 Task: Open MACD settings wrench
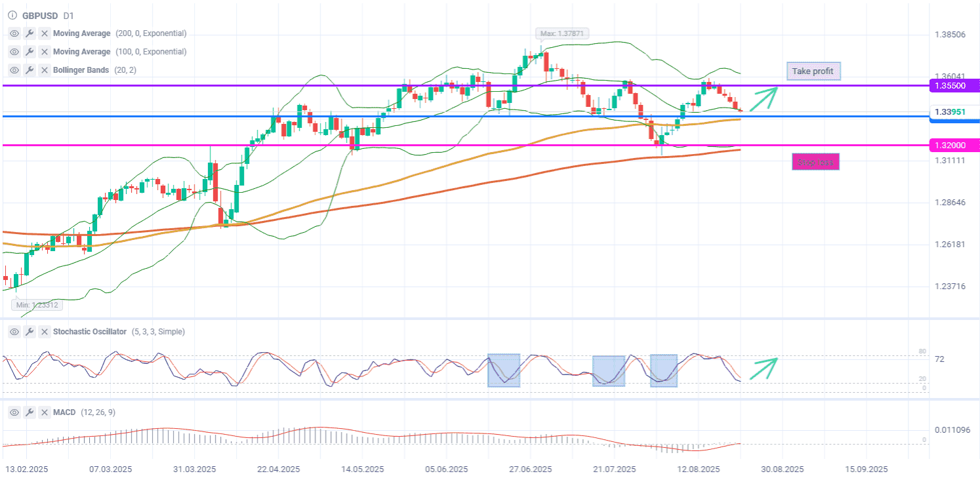tap(30, 412)
